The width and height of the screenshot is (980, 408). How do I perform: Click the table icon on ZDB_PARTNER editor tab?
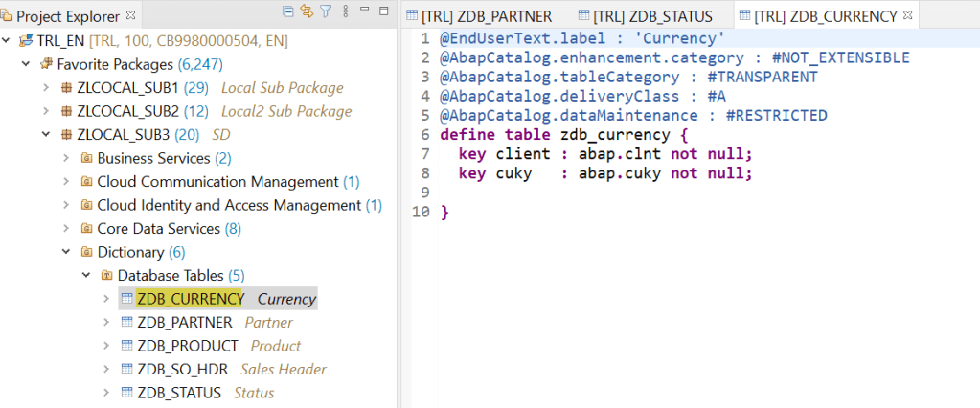pos(412,16)
